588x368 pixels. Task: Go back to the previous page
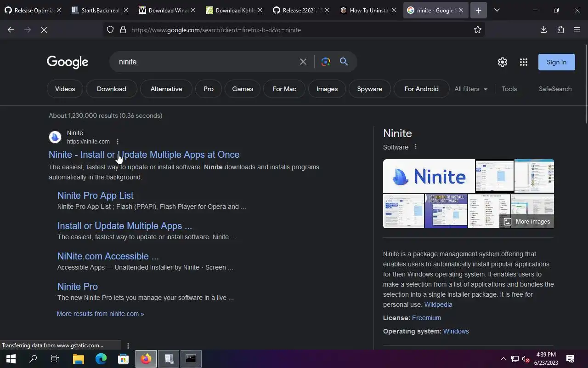coord(11,30)
